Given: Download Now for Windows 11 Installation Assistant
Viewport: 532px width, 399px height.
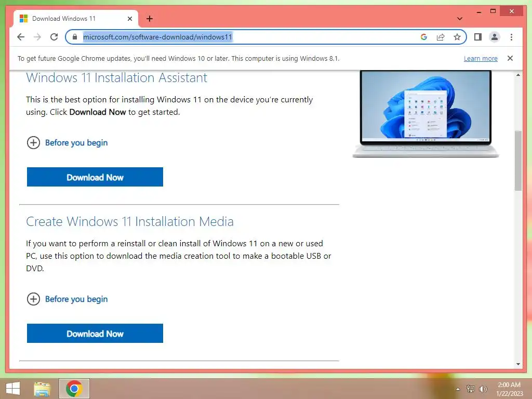Looking at the screenshot, I should click(95, 177).
